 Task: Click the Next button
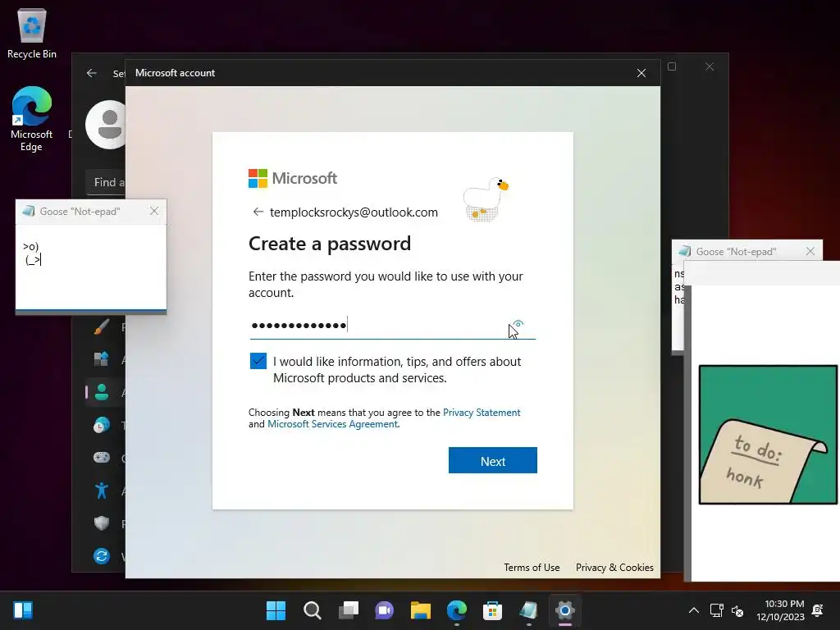493,461
